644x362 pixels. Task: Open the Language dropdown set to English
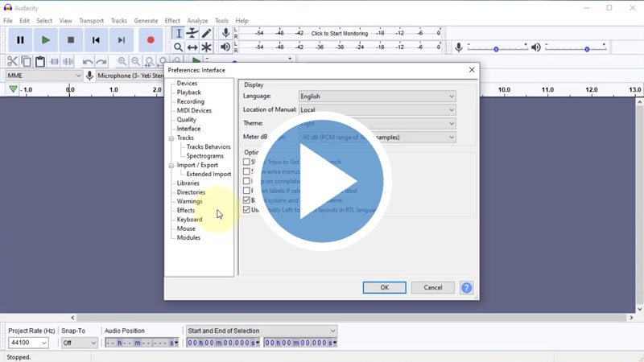[377, 97]
